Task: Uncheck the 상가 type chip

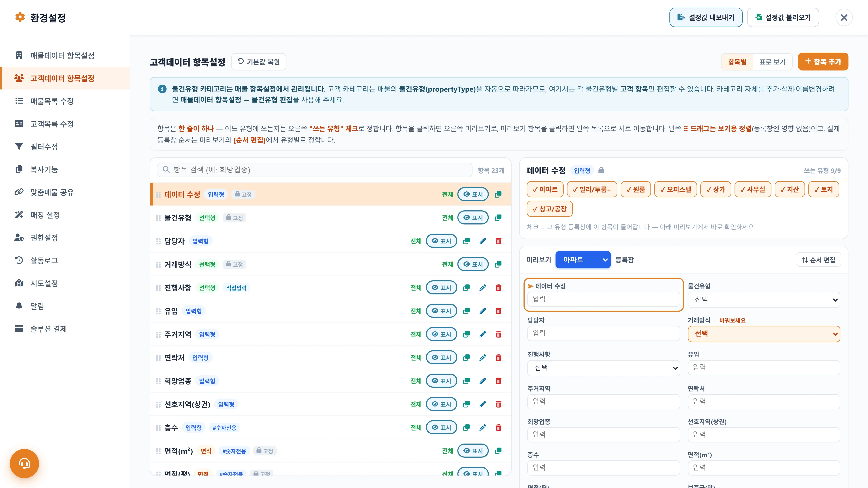Action: tap(716, 189)
